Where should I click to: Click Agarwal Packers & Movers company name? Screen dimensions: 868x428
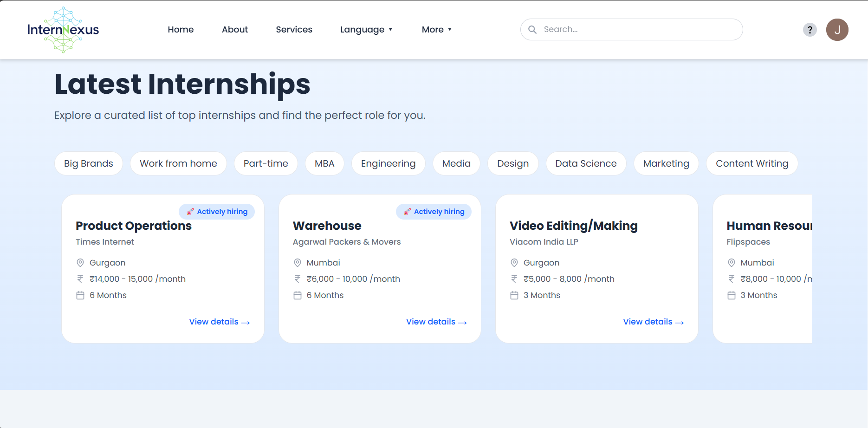point(347,242)
